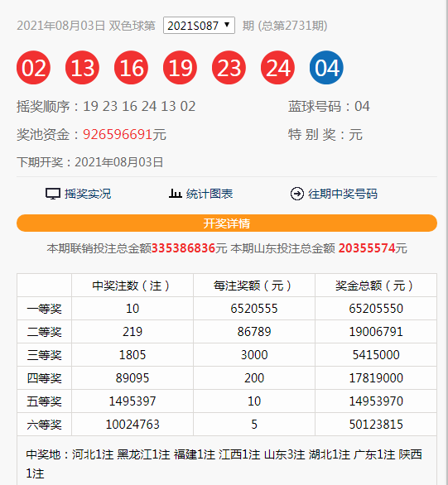The image size is (448, 485).
Task: Click the blue ball number 04
Action: (326, 67)
